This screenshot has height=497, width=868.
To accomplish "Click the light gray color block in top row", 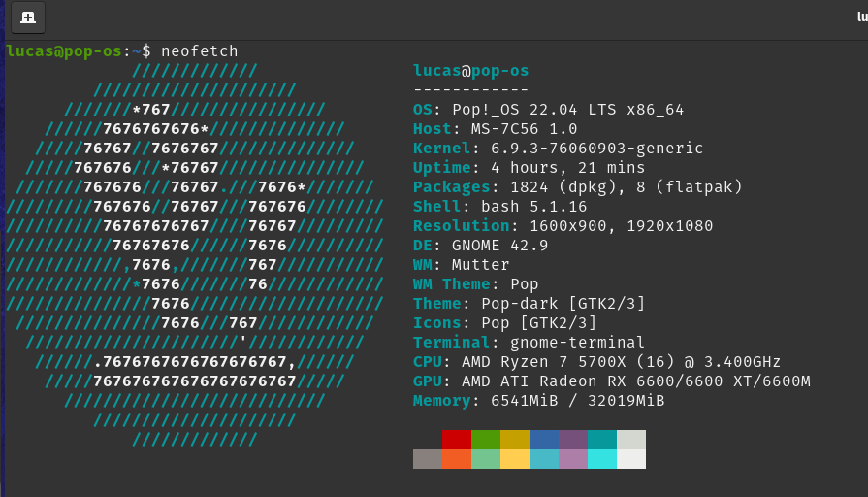I will (x=631, y=440).
